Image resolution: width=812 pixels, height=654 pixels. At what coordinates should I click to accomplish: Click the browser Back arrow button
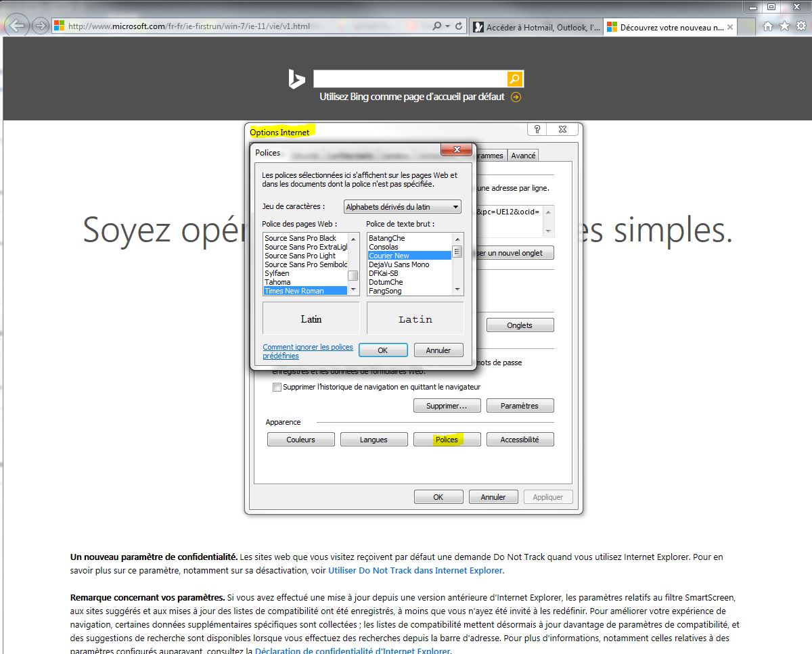(17, 26)
